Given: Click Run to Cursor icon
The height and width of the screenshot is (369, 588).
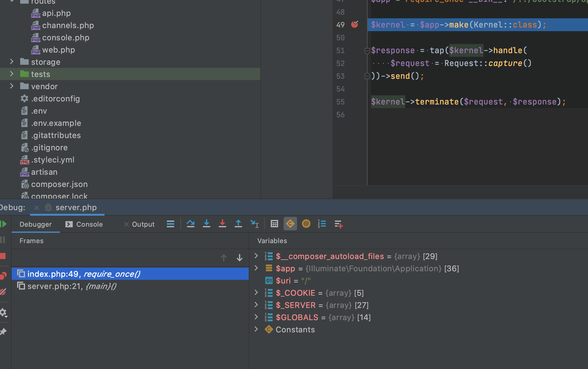Looking at the screenshot, I should [254, 224].
